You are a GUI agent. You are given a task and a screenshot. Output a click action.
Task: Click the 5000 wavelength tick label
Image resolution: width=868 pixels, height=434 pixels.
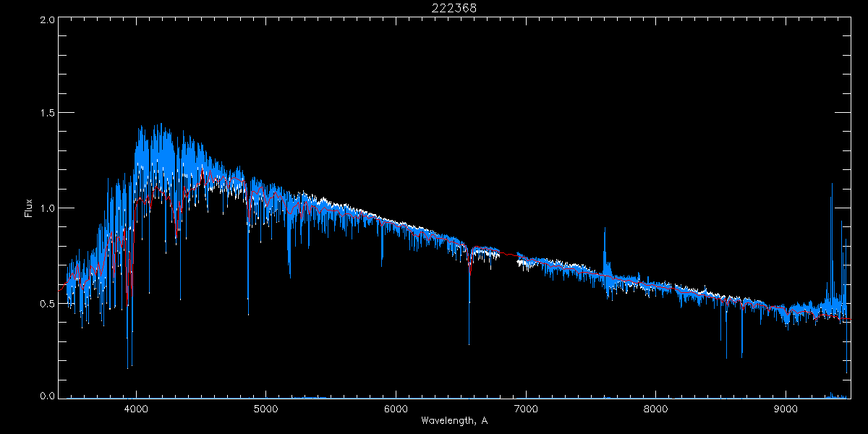click(x=265, y=408)
